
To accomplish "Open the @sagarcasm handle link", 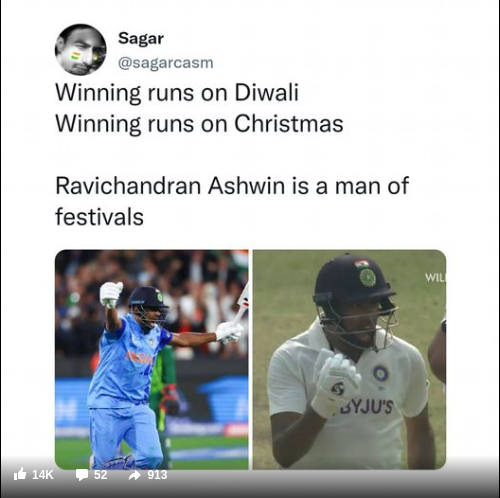I will [166, 63].
